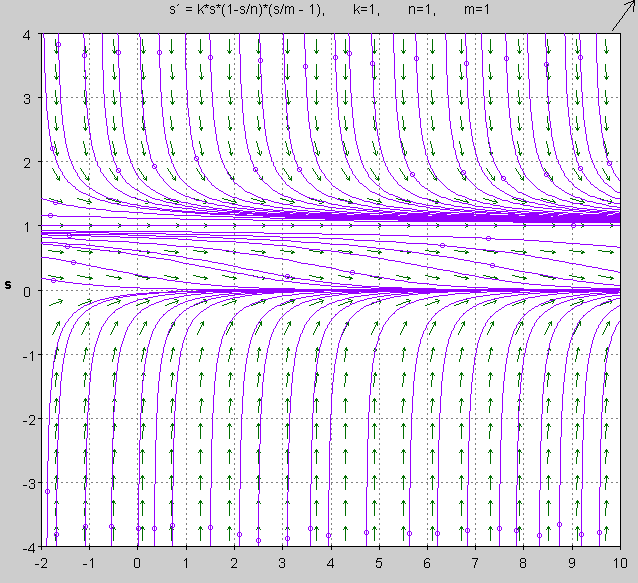Click the horizontal axis tick label 8
The image size is (638, 583).
point(523,563)
